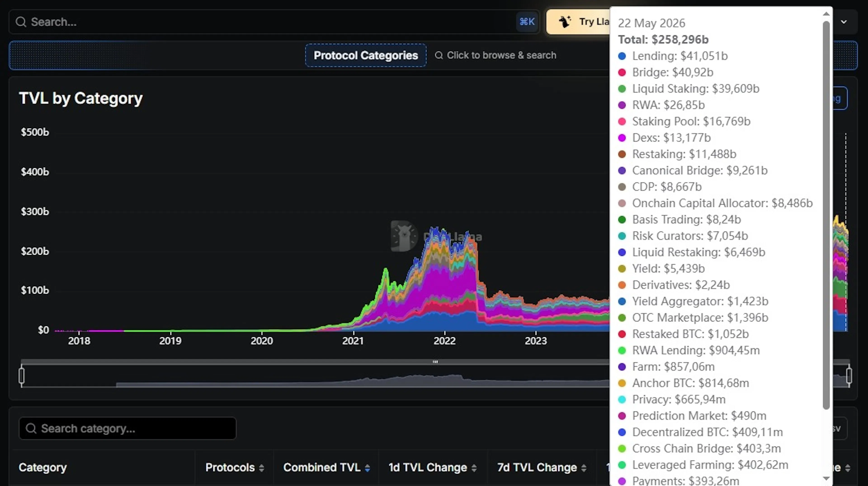Click the search icon beside Click to browse
Viewport: 868px width, 486px height.
[x=439, y=55]
